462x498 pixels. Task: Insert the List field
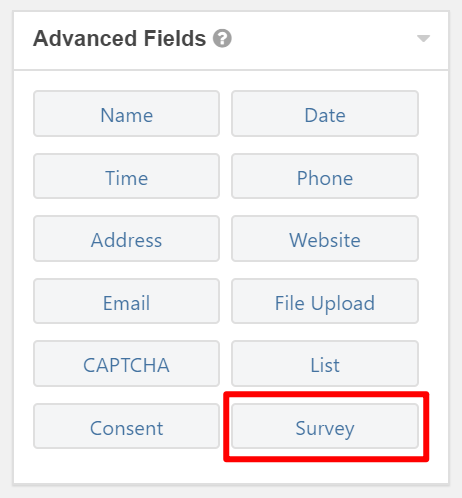[x=325, y=364]
